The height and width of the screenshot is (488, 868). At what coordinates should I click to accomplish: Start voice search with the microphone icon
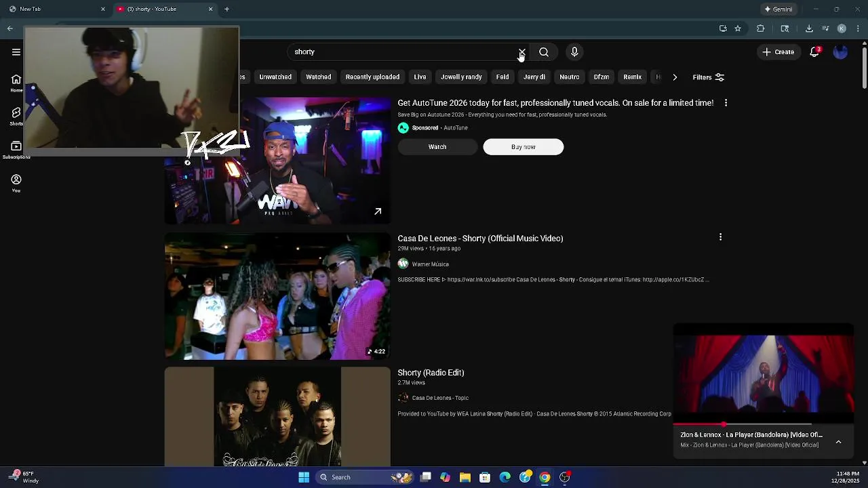574,52
